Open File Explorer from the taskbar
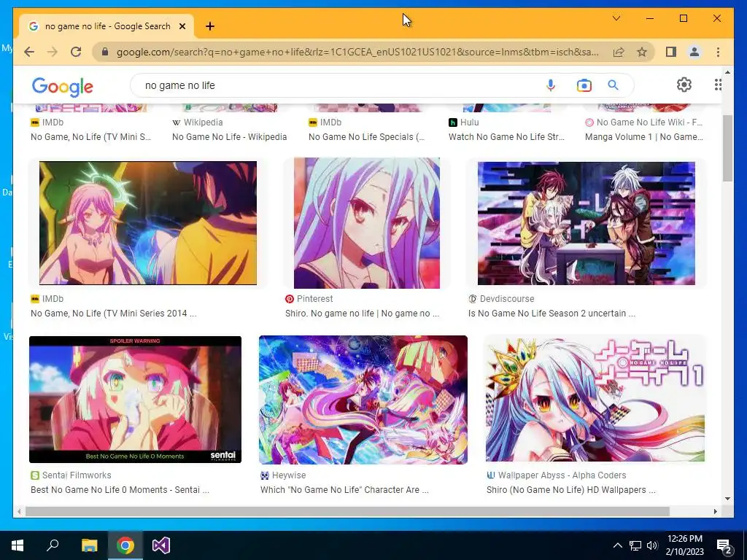 [x=89, y=545]
